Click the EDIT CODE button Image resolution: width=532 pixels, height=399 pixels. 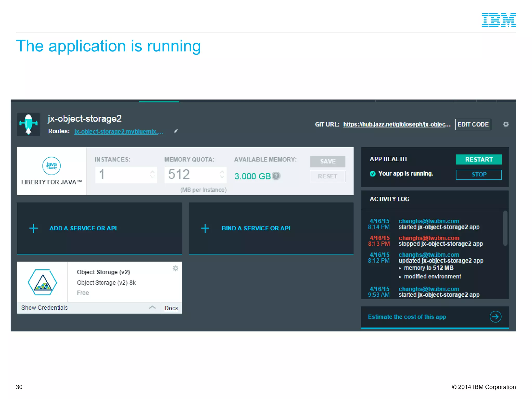click(473, 124)
